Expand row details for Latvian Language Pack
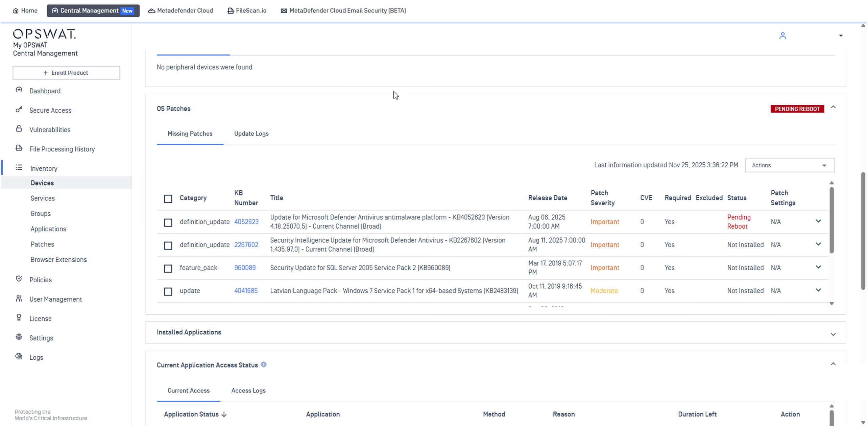 pyautogui.click(x=818, y=290)
